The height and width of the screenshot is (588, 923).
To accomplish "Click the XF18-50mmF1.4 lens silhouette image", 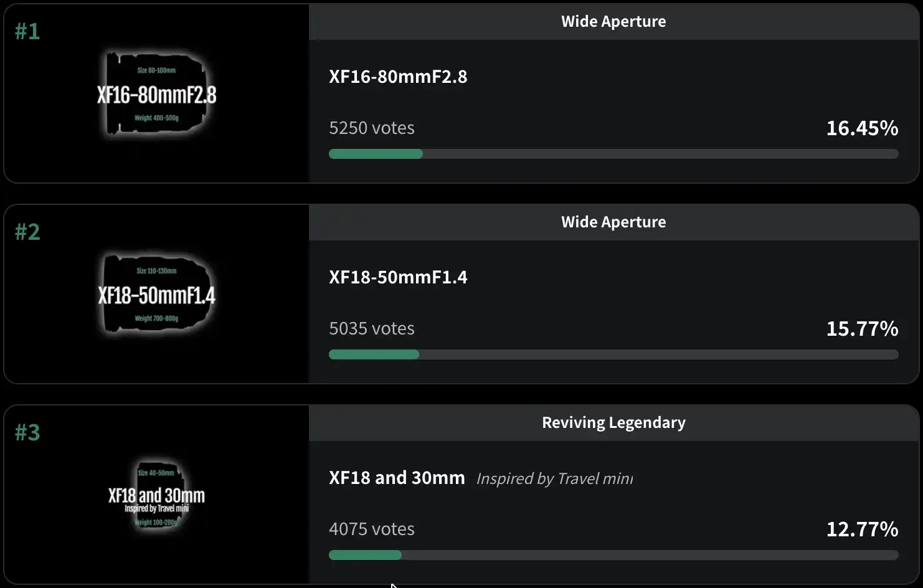I will click(156, 295).
